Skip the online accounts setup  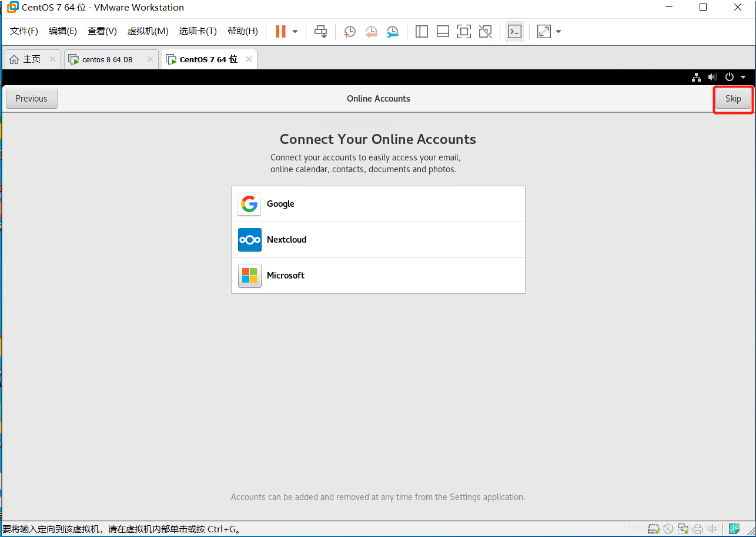point(733,99)
